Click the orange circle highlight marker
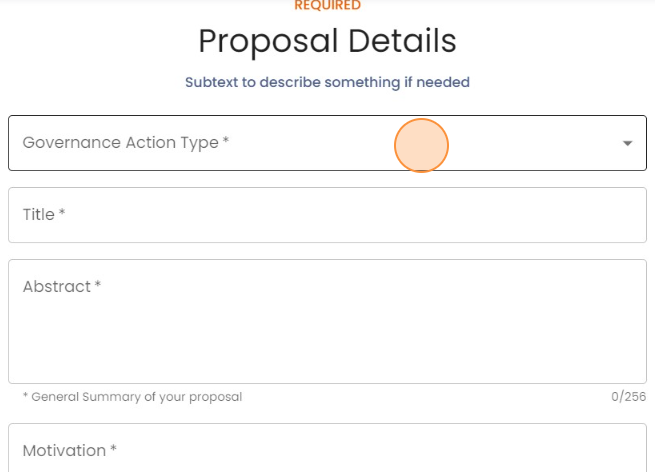 click(421, 146)
